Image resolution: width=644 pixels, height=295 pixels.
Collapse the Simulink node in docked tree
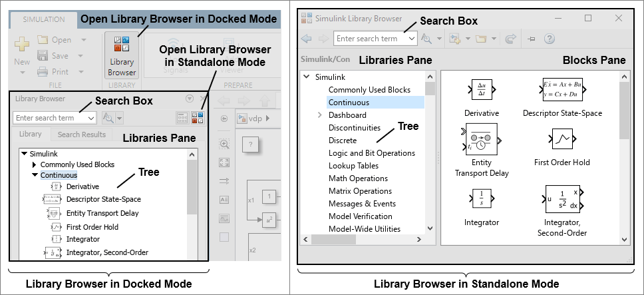click(24, 154)
